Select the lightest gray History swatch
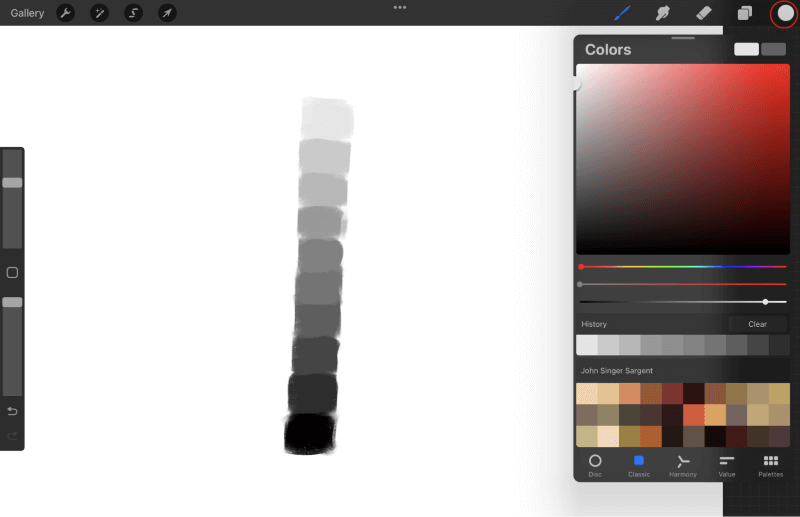Screen dimensions: 800x517 tap(587, 345)
